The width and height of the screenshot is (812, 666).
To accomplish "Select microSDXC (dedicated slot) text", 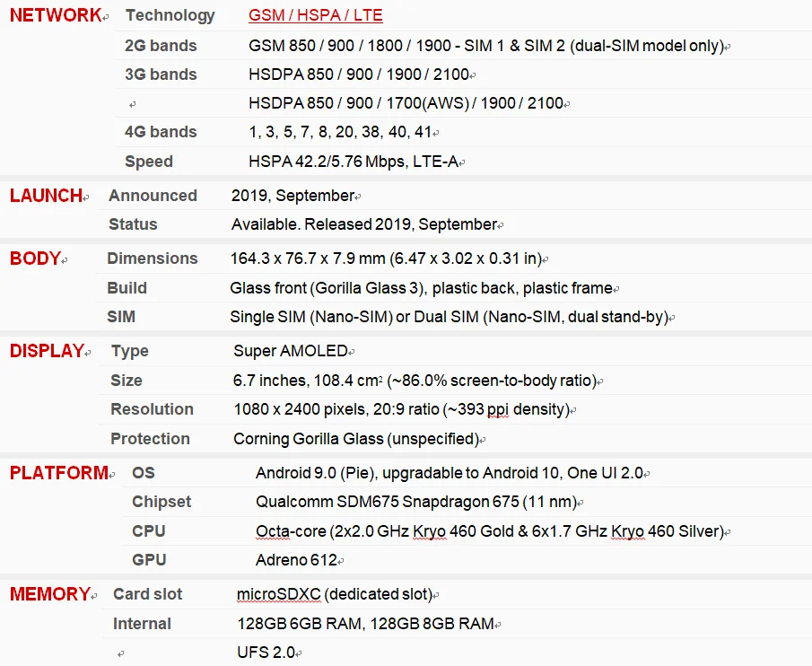I will tap(335, 594).
